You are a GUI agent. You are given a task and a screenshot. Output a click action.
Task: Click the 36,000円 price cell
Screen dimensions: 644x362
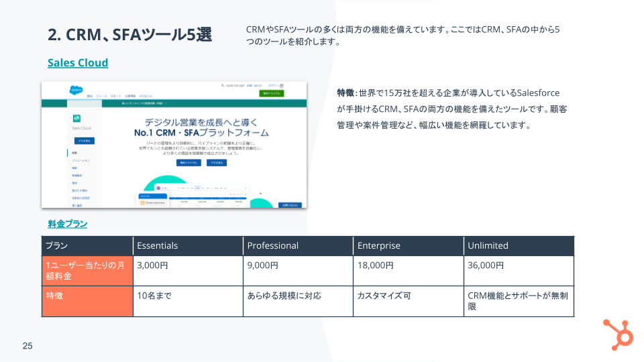click(x=519, y=271)
